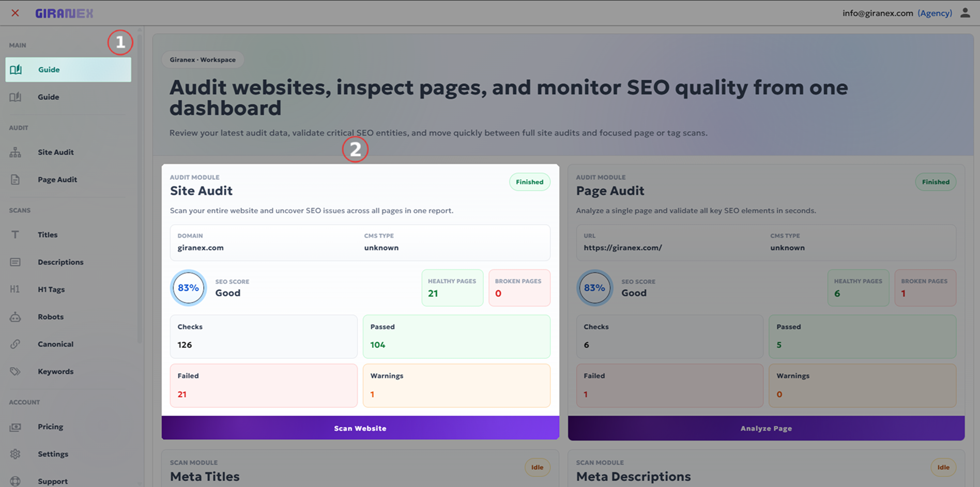The width and height of the screenshot is (980, 487).
Task: Click the Failed 1 tile in Page Audit
Action: pos(670,386)
